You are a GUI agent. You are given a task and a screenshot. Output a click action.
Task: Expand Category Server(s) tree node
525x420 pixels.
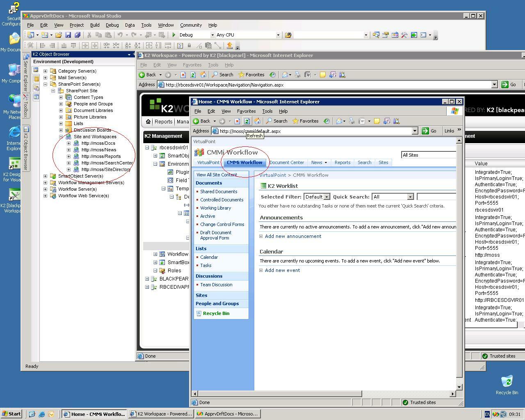click(x=45, y=71)
